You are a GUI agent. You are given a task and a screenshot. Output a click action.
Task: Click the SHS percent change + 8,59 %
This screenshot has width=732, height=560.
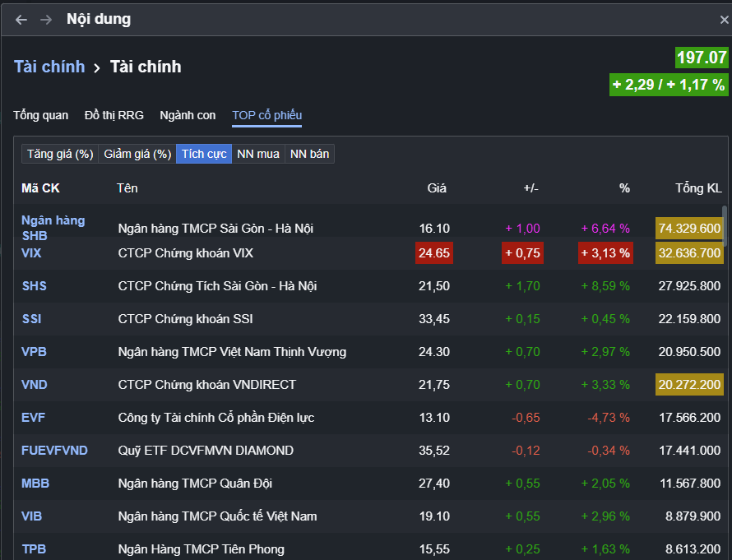pos(605,285)
